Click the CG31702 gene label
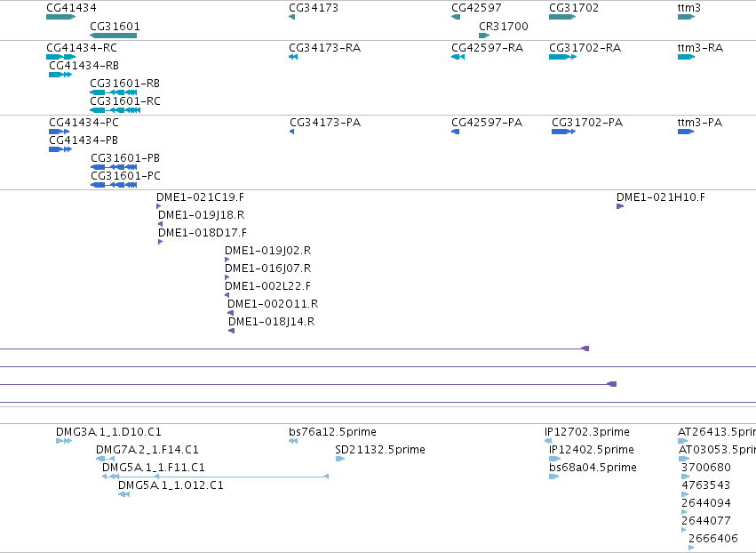The height and width of the screenshot is (553, 756). tap(574, 8)
